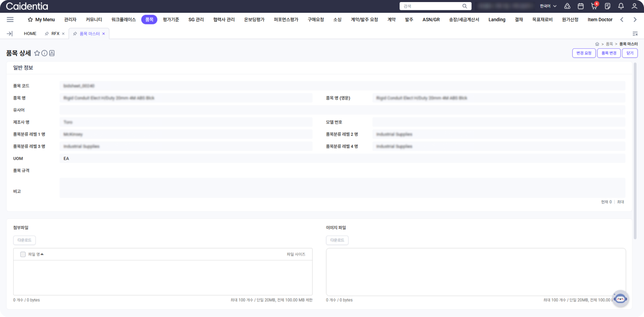
Task: Open the 한국어 language dropdown
Action: click(548, 6)
